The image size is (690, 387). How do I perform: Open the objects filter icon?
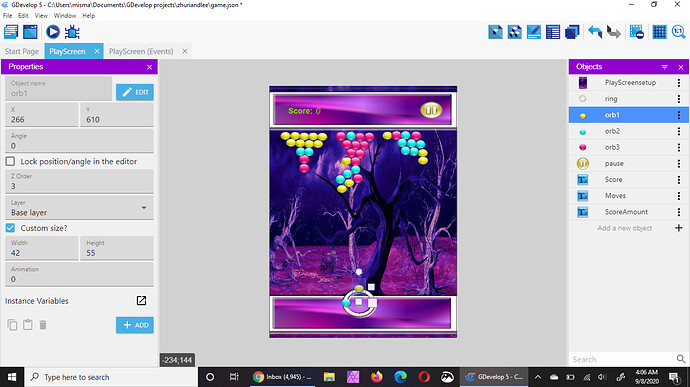tap(664, 67)
